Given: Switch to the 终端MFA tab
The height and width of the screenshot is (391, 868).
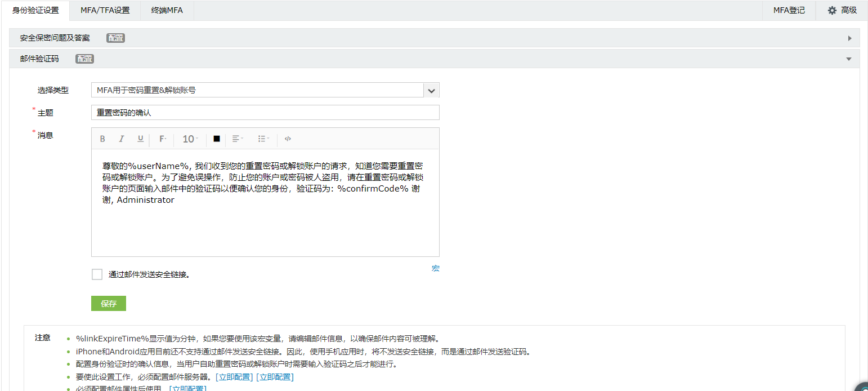Looking at the screenshot, I should pyautogui.click(x=167, y=10).
